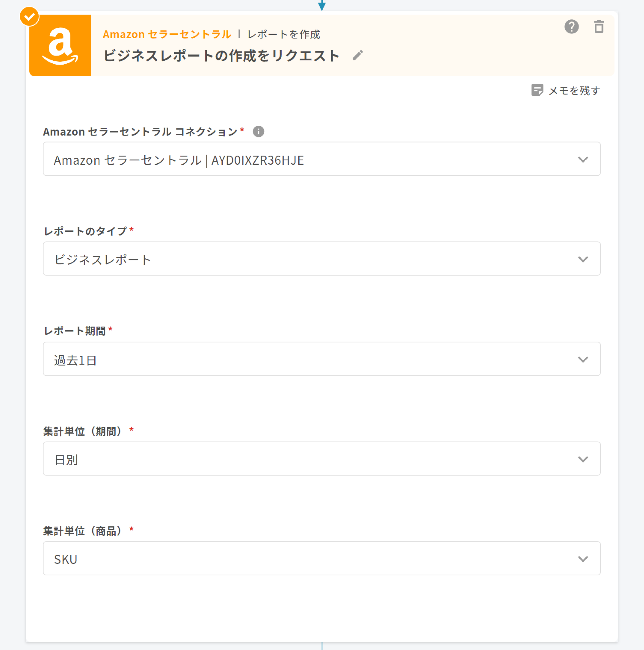Click the Amazon logo icon
Viewport: 644px width, 650px height.
click(60, 45)
